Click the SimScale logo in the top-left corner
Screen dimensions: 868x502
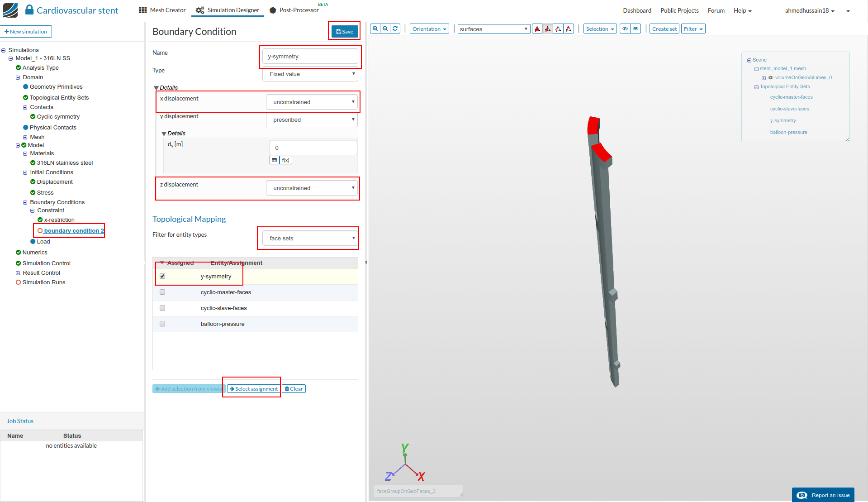point(10,9)
